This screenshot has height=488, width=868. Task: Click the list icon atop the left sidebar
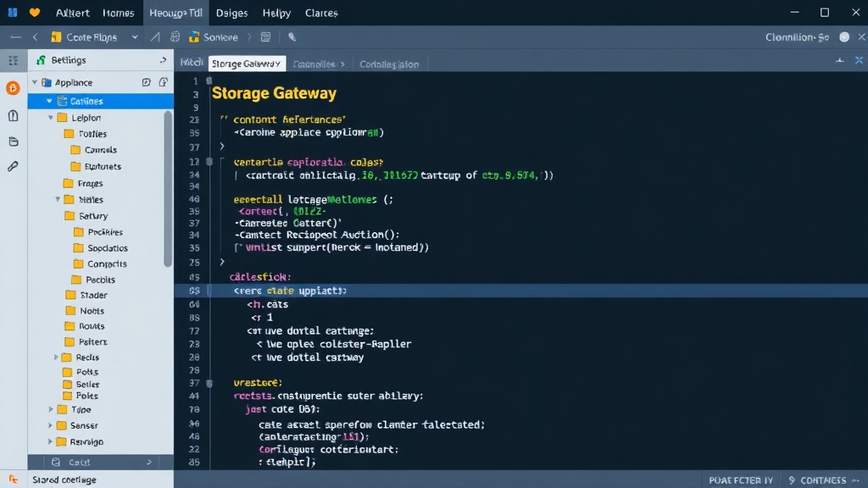click(14, 60)
